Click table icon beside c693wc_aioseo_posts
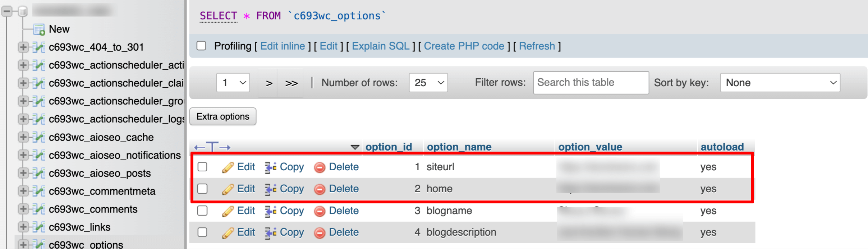Image resolution: width=868 pixels, height=249 pixels. click(38, 173)
